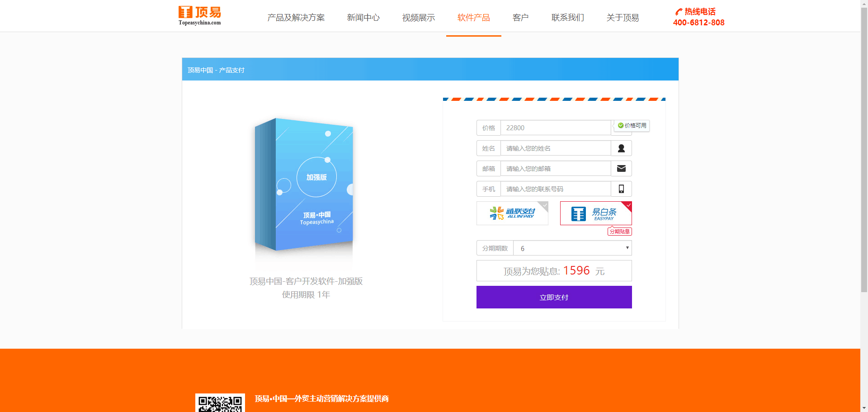
Task: Open 关于顶易 page
Action: pyautogui.click(x=623, y=18)
